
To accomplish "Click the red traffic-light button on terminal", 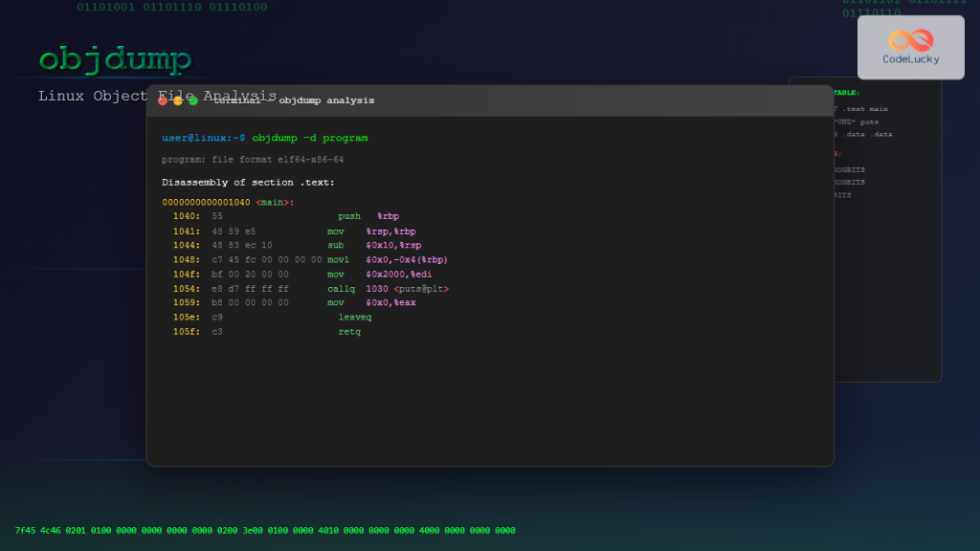I will click(x=164, y=99).
